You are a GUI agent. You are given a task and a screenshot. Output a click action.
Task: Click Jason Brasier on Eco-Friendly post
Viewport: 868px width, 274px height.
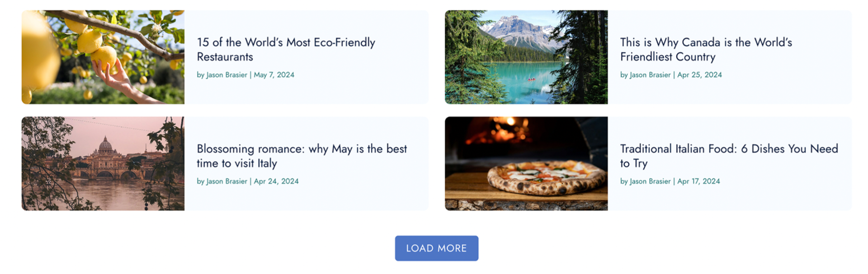(x=227, y=75)
